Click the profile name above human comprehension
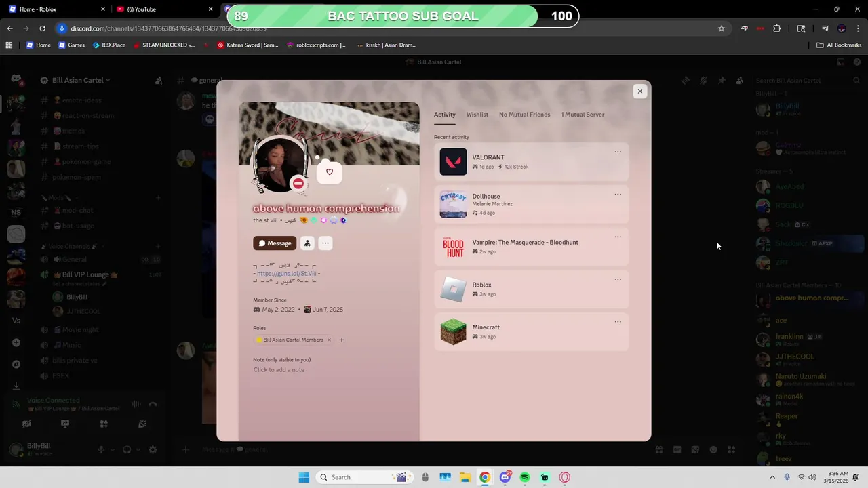The image size is (868, 488). point(326,209)
